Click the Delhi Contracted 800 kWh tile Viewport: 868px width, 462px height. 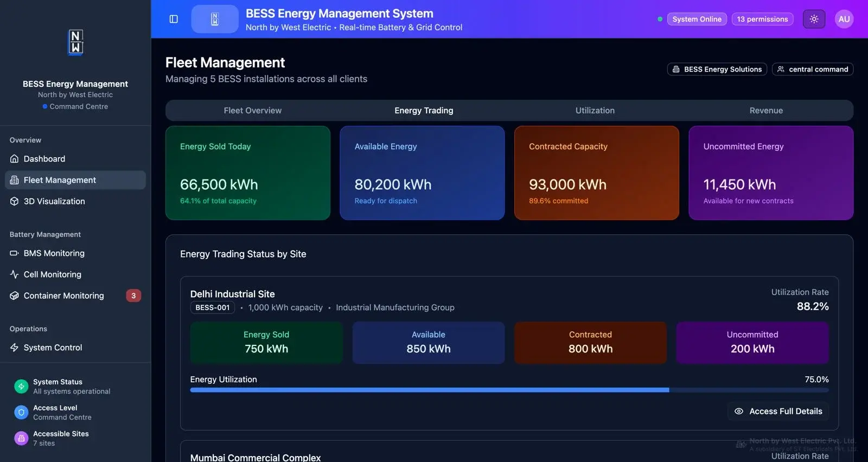tap(590, 343)
